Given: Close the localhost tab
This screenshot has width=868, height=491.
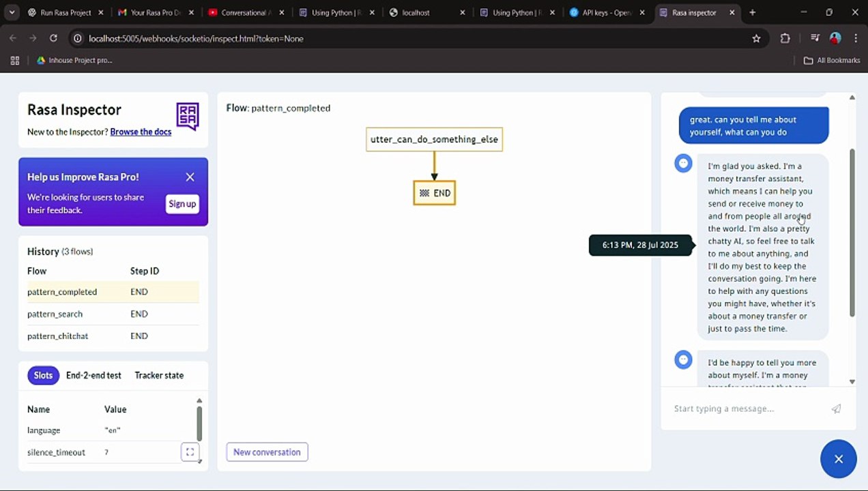Looking at the screenshot, I should coord(462,12).
